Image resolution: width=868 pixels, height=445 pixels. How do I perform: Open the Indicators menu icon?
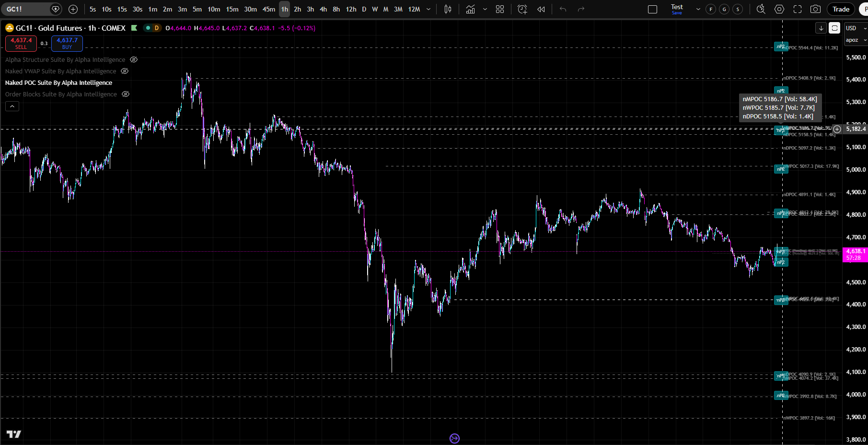(470, 9)
